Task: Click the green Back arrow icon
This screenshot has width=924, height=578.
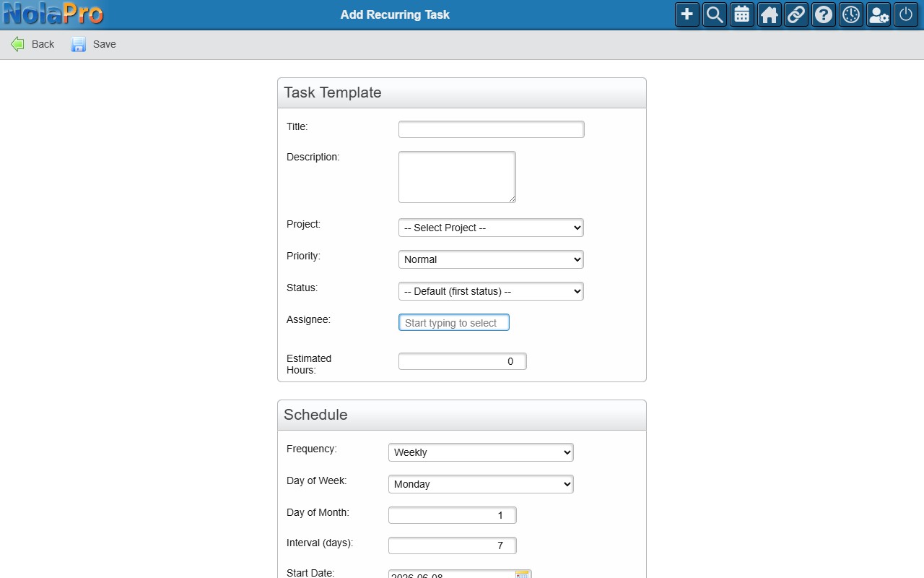Action: coord(17,44)
